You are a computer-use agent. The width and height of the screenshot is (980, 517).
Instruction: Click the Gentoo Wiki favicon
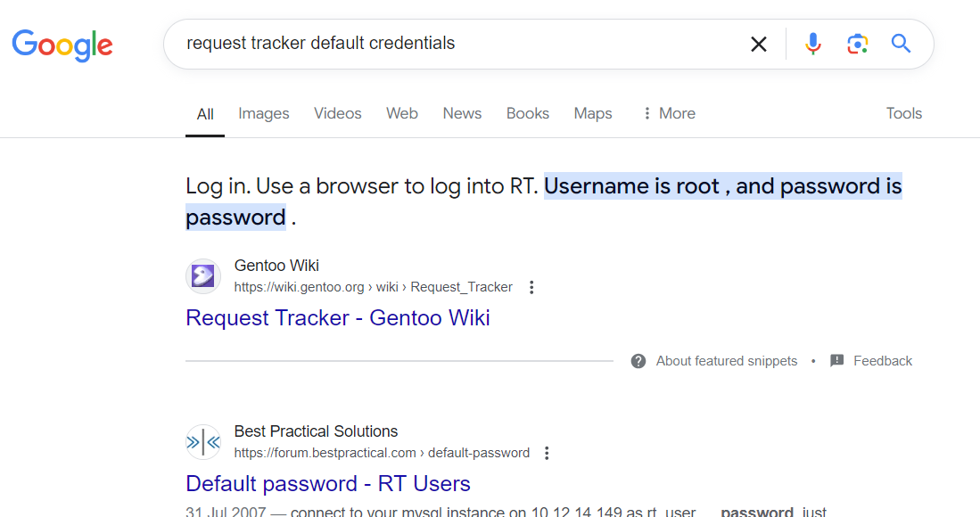coord(203,276)
